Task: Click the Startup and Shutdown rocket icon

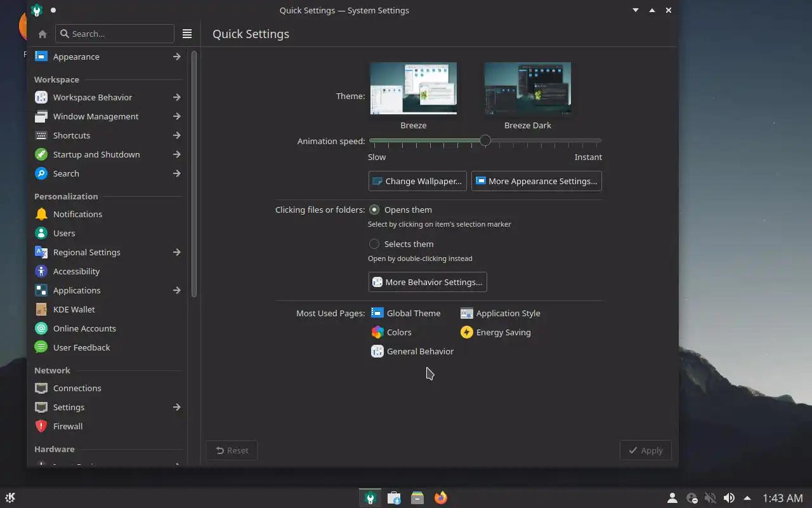Action: pos(41,154)
